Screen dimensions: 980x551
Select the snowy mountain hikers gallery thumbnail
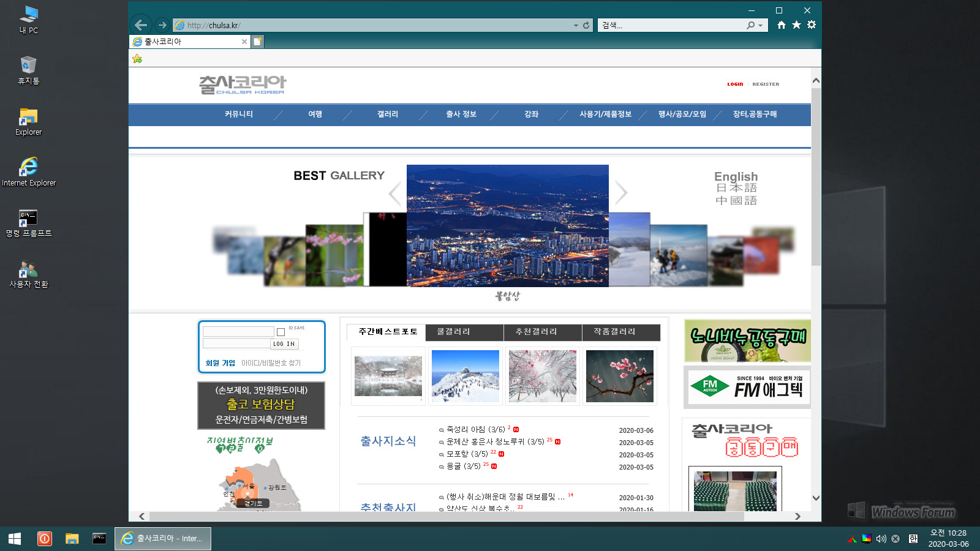[x=678, y=255]
